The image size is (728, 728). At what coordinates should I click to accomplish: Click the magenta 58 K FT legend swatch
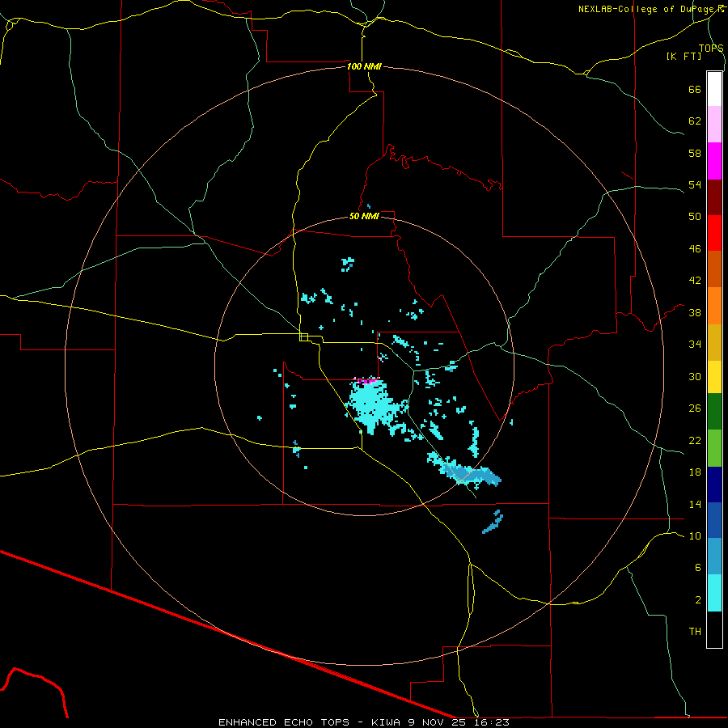[714, 161]
